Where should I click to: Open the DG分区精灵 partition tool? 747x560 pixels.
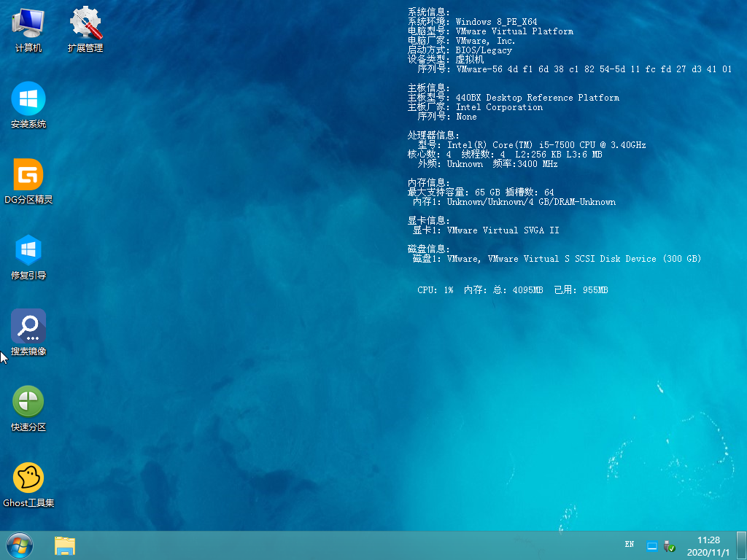(x=28, y=182)
